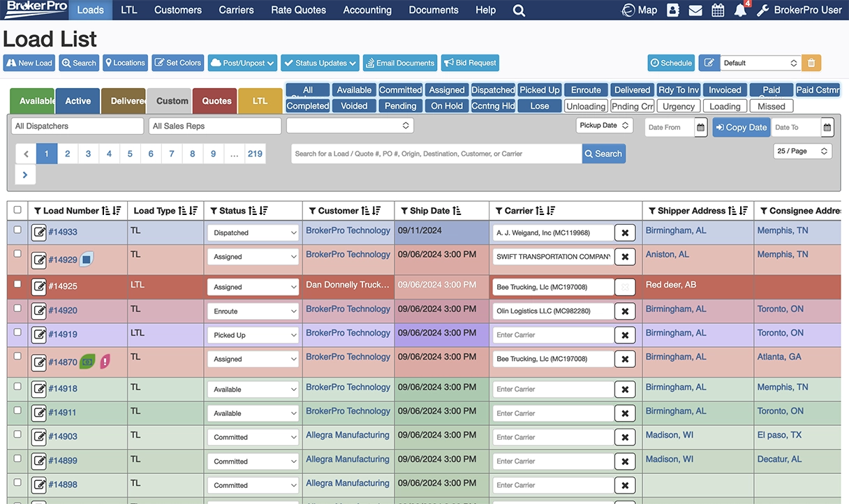This screenshot has height=504, width=849.
Task: Open the 25 / Page results dropdown
Action: click(802, 151)
